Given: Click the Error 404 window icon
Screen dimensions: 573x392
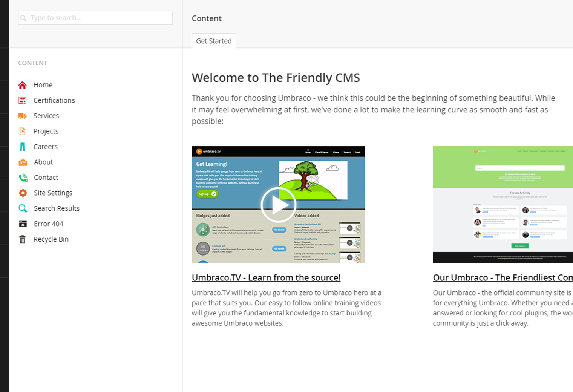Looking at the screenshot, I should click(x=23, y=224).
